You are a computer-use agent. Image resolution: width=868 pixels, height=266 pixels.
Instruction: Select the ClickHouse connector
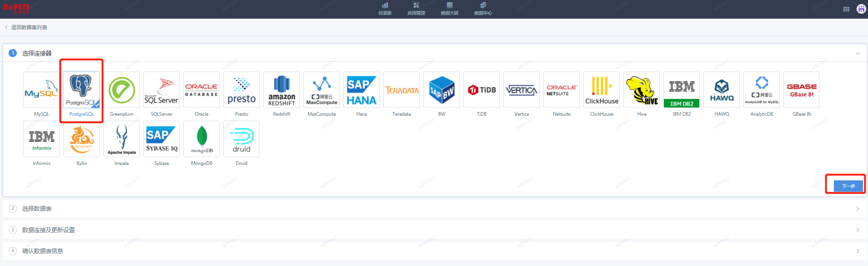602,90
